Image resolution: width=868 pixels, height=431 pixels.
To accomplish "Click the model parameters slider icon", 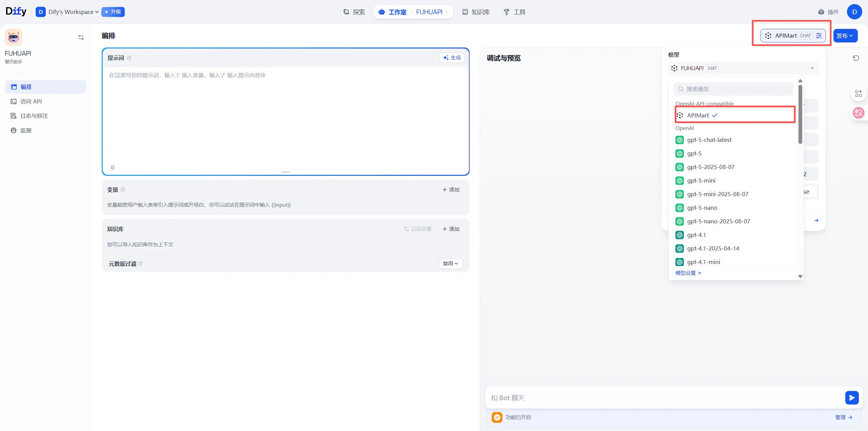I will click(819, 36).
